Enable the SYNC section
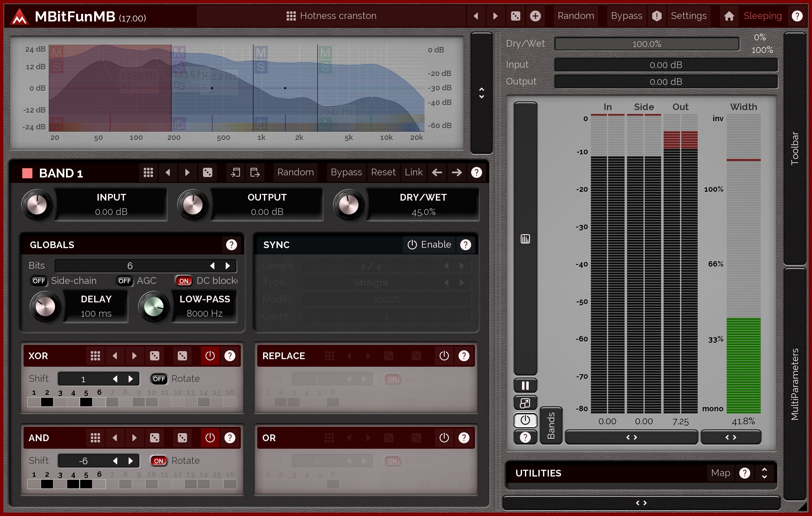812x516 pixels. 430,245
